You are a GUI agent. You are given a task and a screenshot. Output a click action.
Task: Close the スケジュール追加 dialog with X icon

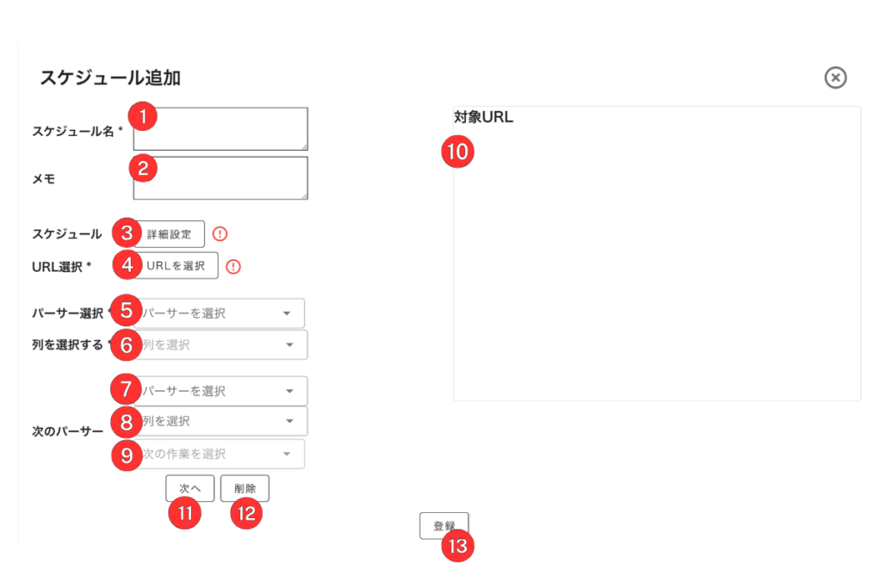(835, 78)
